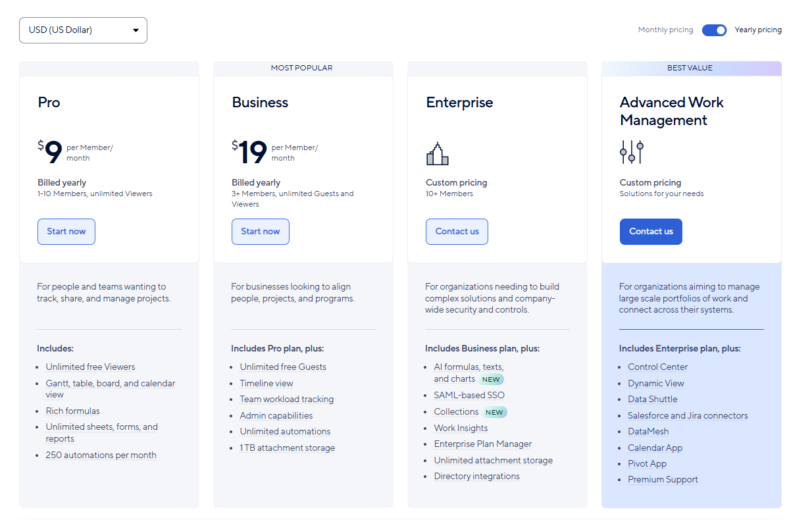The width and height of the screenshot is (812, 520).
Task: Click the Premium Support link
Action: [663, 479]
